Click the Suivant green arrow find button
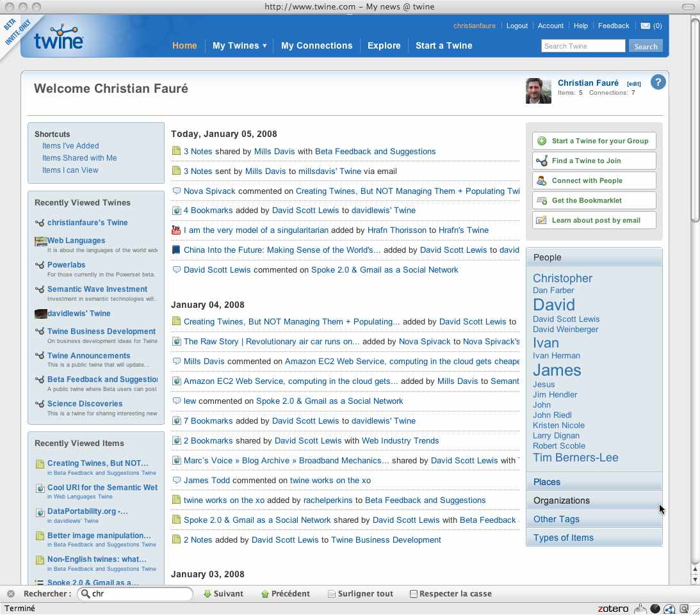700x615 pixels. pos(224,594)
